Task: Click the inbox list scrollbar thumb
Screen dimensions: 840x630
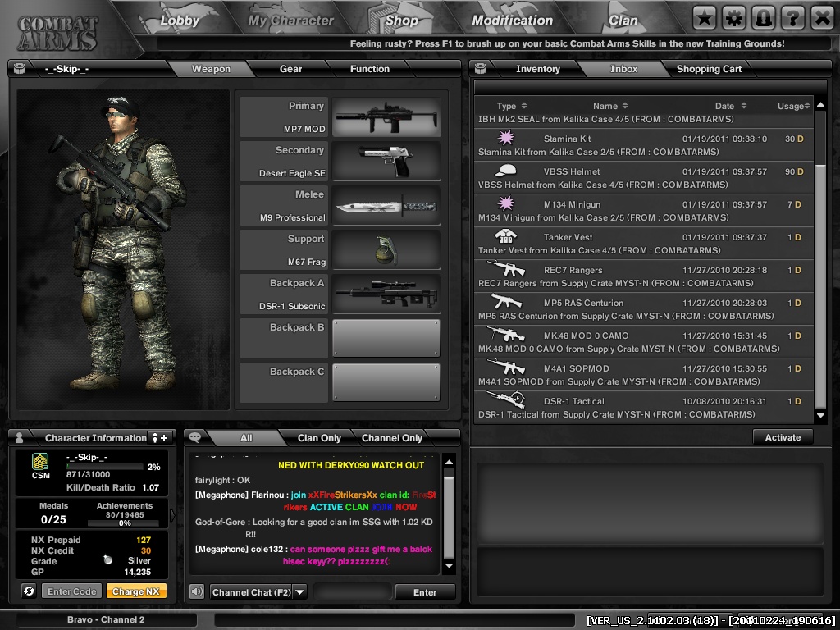Action: point(820,286)
